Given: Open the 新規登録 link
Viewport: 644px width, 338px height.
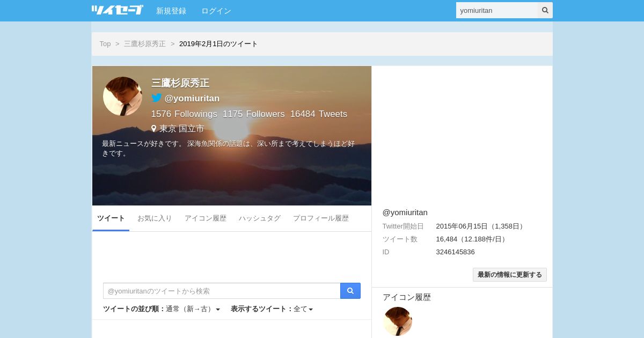Looking at the screenshot, I should point(171,11).
